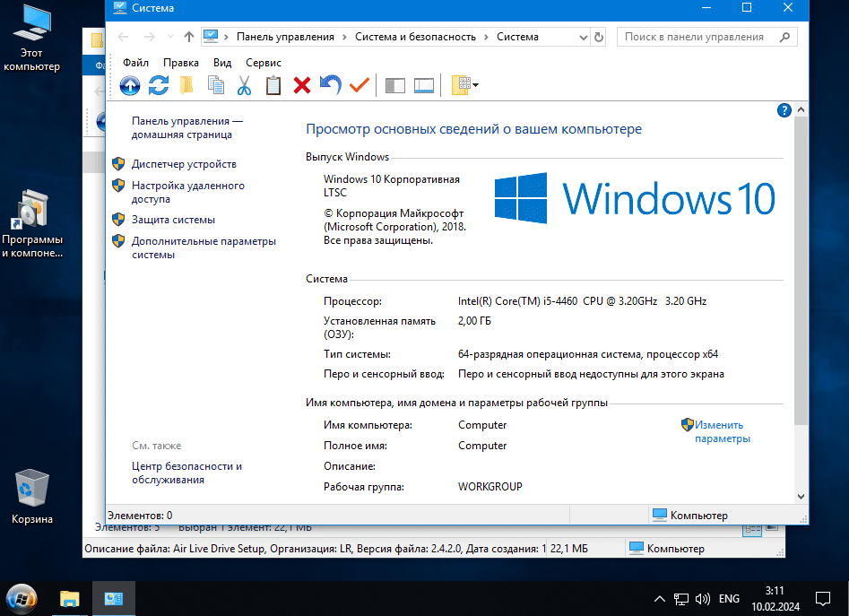
Task: Go up one level with the Up arrow
Action: 189,37
